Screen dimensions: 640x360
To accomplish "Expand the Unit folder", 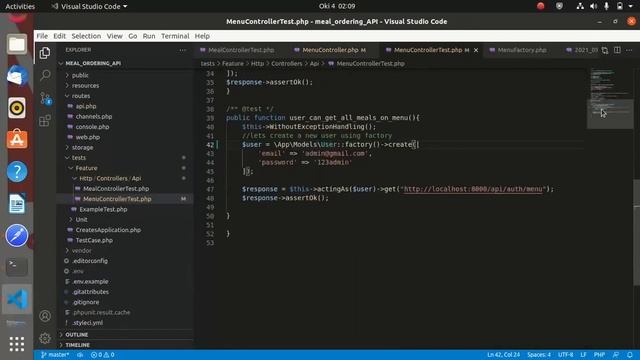I will 81,220.
